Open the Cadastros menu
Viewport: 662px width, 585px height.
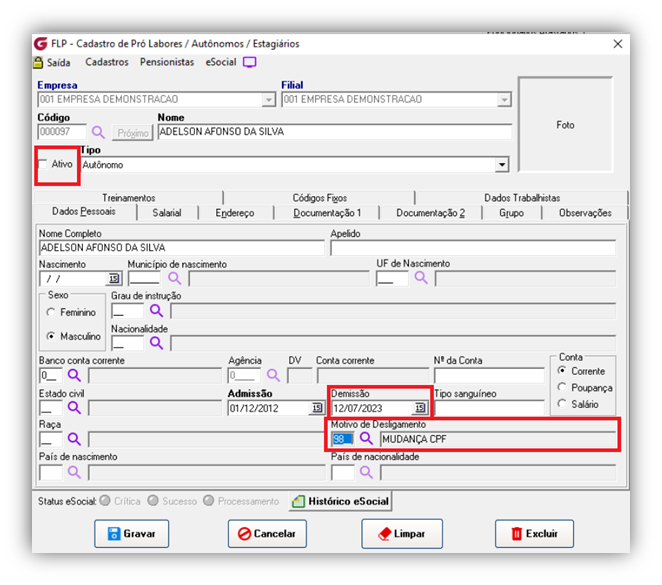[107, 62]
